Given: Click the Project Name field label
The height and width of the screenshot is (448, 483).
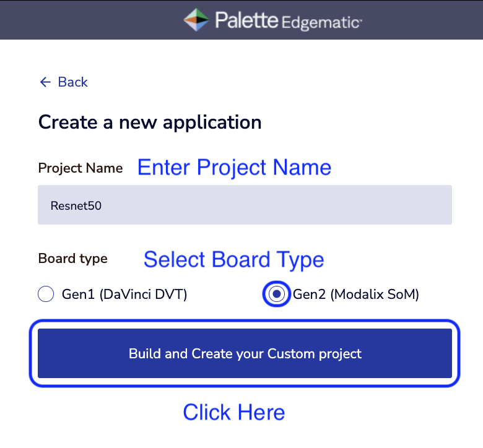Looking at the screenshot, I should click(80, 168).
